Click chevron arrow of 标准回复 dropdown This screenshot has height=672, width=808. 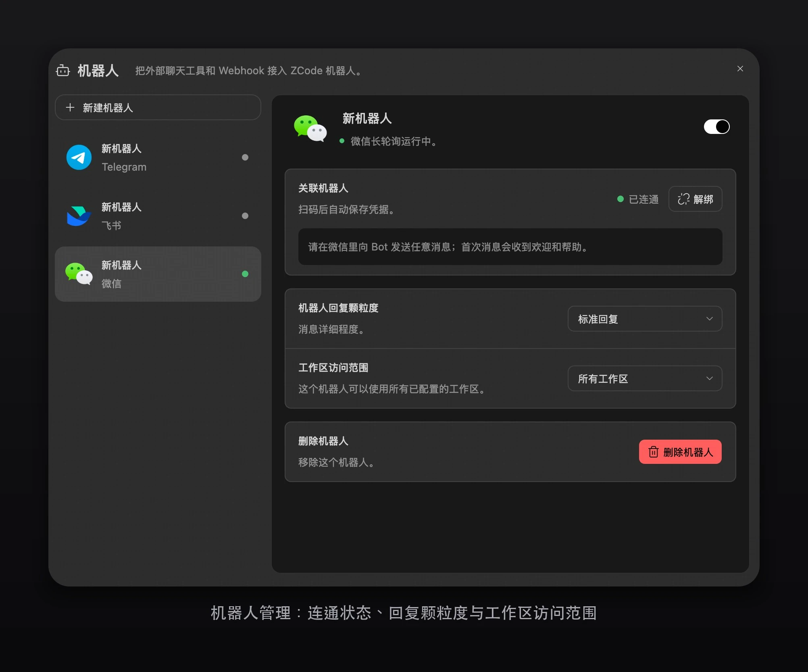[x=710, y=319]
